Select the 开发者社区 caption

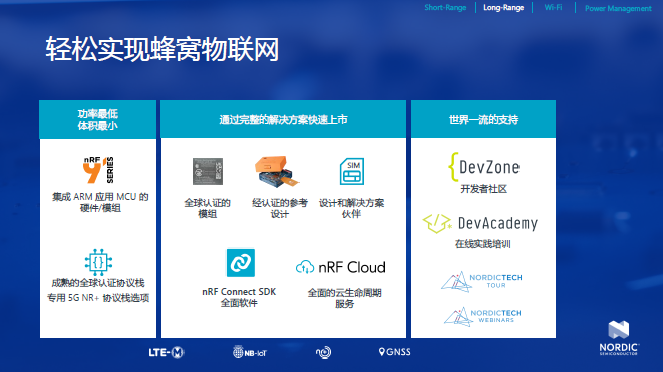[484, 189]
